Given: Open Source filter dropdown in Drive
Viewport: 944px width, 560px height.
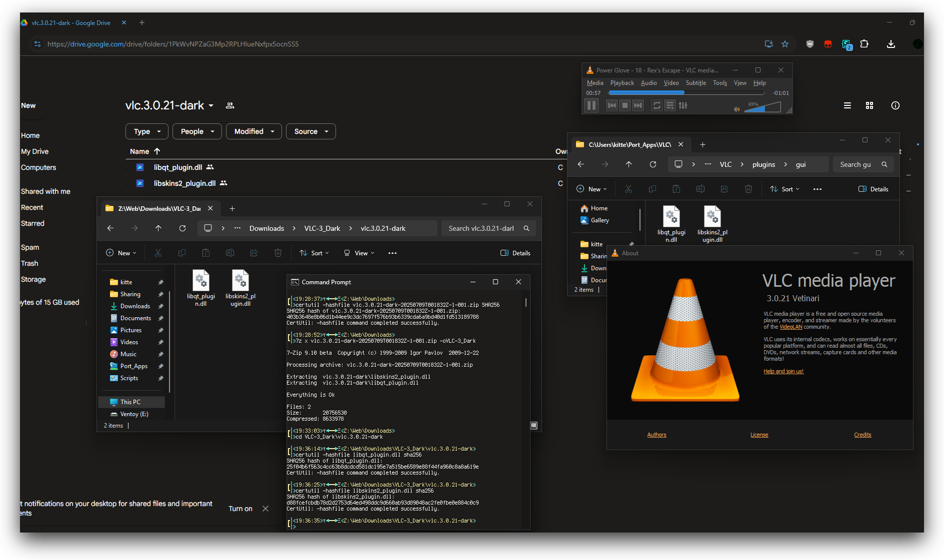Looking at the screenshot, I should pyautogui.click(x=311, y=131).
